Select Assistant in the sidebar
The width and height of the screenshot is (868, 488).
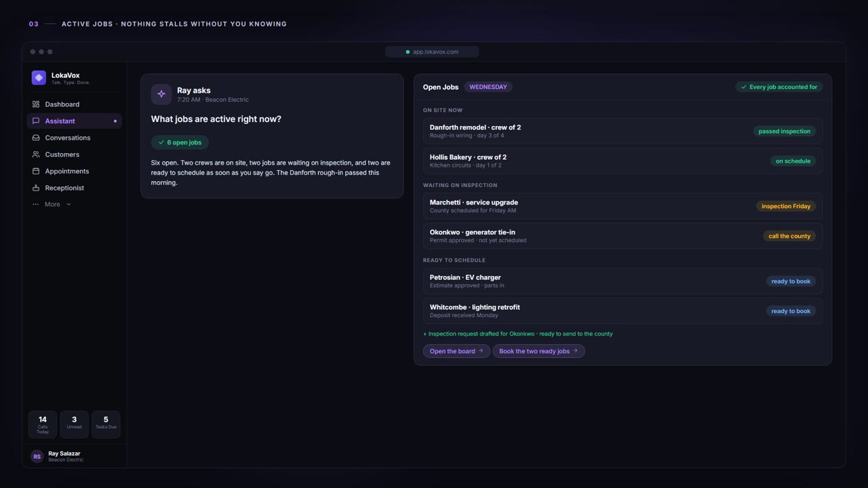(x=74, y=121)
